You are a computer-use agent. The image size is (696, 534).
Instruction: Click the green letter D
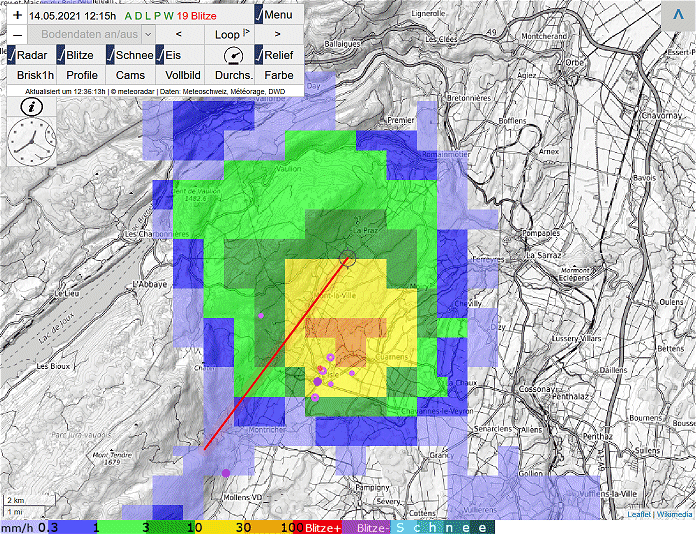tap(138, 16)
